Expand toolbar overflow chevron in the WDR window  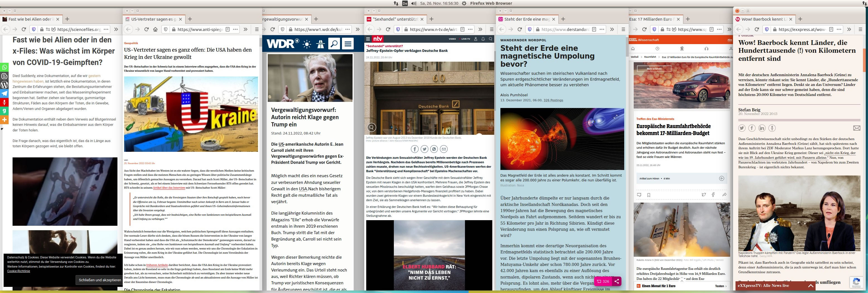[x=358, y=29]
